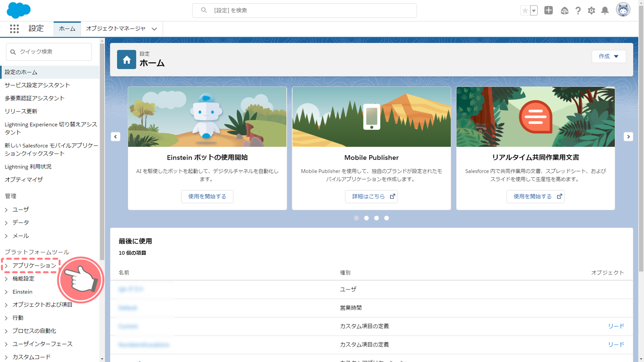The width and height of the screenshot is (644, 362).
Task: Click the sidebar vertical scrollbar
Action: tap(102, 151)
